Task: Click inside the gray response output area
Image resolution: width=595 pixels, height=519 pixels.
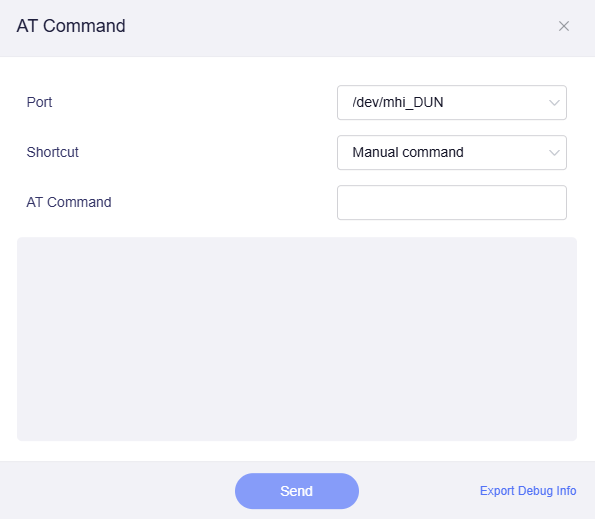Action: pyautogui.click(x=297, y=339)
